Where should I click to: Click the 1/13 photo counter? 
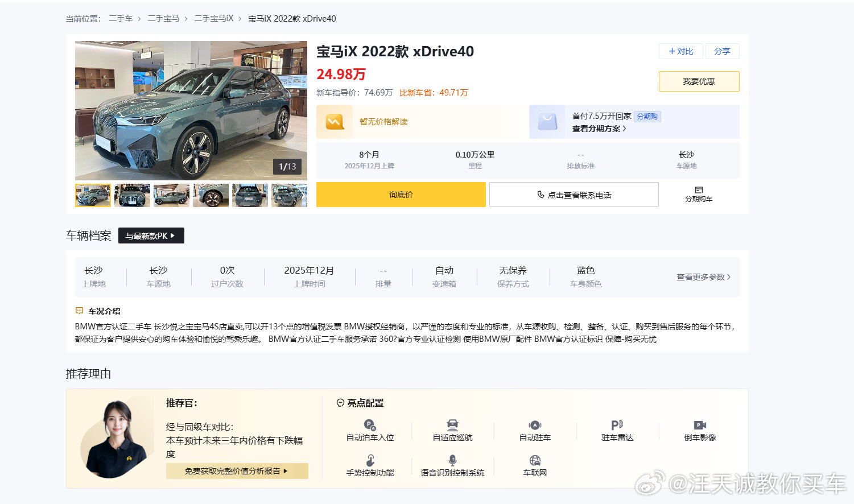pos(287,167)
